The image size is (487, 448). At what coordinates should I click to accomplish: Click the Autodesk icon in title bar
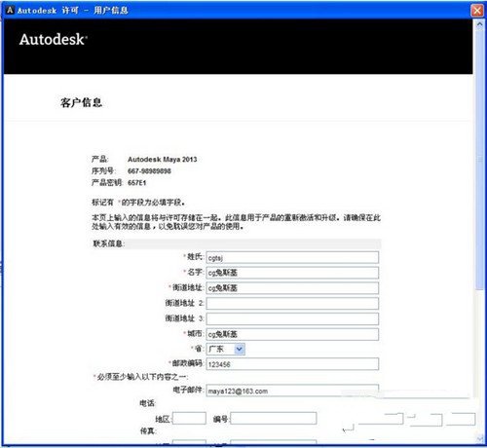[x=10, y=10]
